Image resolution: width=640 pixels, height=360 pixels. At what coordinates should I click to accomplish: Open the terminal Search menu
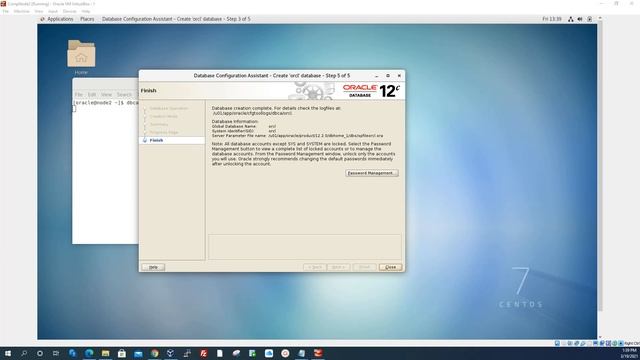[124, 94]
